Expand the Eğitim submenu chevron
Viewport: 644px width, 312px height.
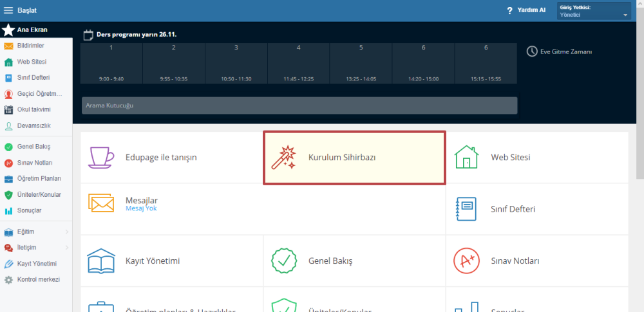67,232
